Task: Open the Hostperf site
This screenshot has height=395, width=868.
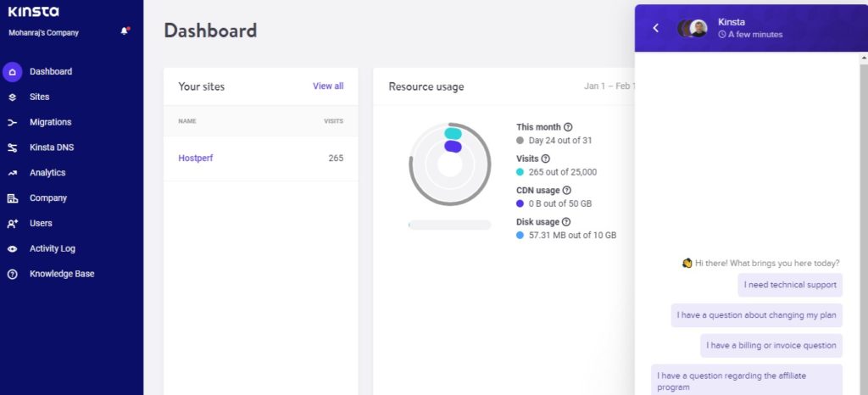Action: coord(196,159)
